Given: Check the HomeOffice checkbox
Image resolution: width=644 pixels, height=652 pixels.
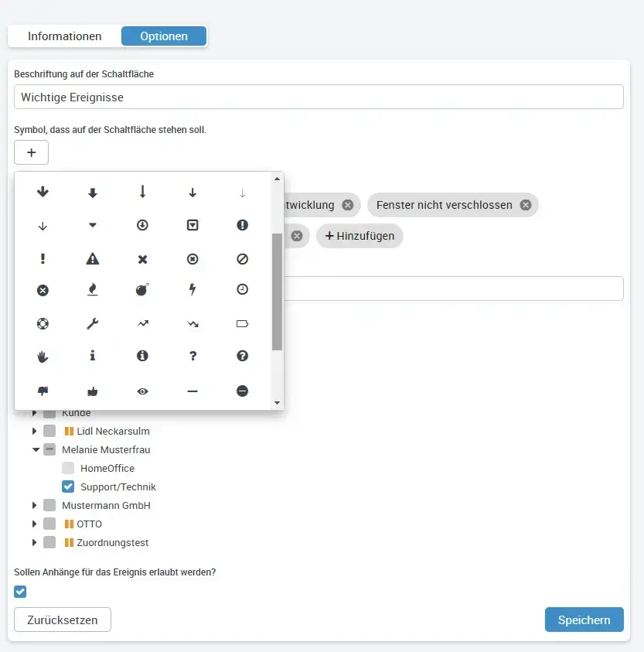Looking at the screenshot, I should click(x=68, y=468).
